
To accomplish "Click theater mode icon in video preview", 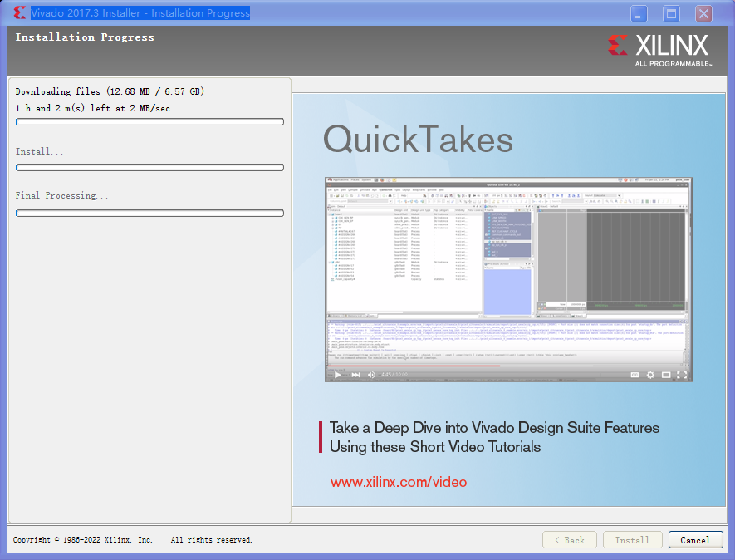I will tap(666, 375).
